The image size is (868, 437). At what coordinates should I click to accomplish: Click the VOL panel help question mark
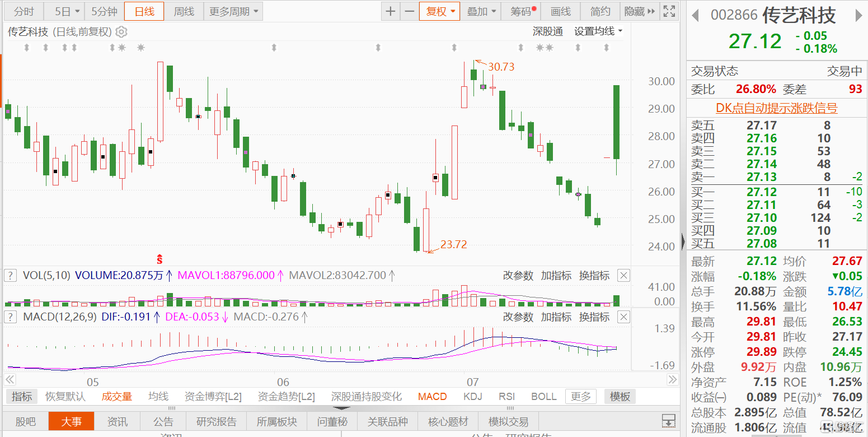click(x=10, y=275)
